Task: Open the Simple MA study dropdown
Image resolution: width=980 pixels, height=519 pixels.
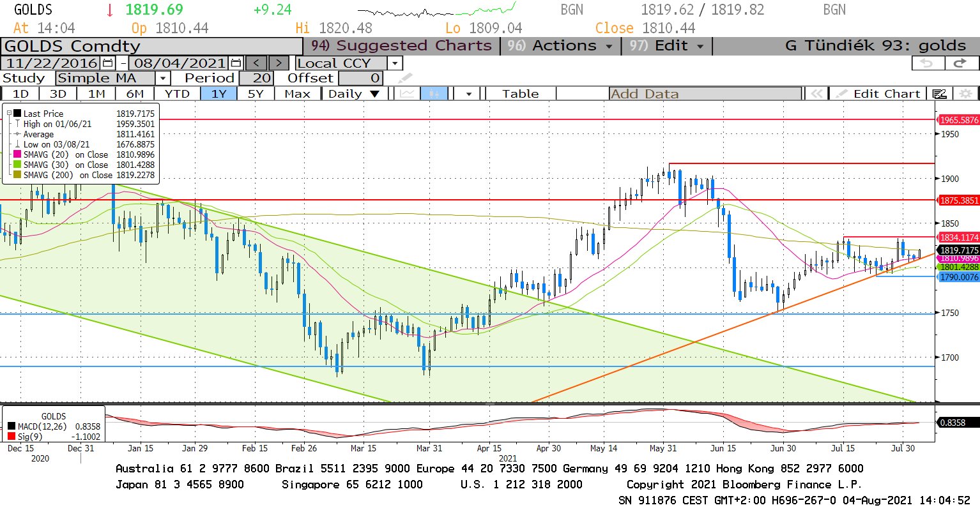Action: pos(163,79)
